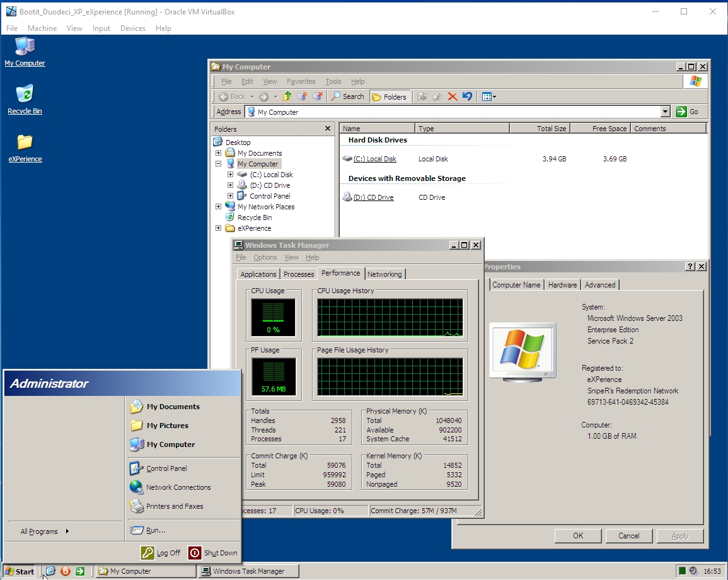Click Map Network Drive toolbar icon
The image size is (728, 580).
pos(303,96)
